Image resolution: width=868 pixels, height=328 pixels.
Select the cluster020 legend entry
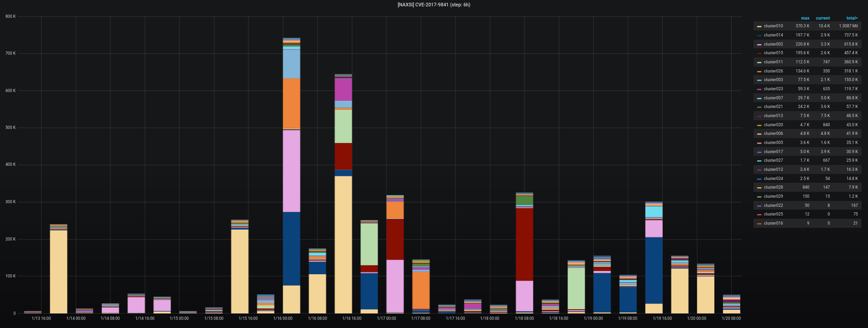click(x=773, y=125)
